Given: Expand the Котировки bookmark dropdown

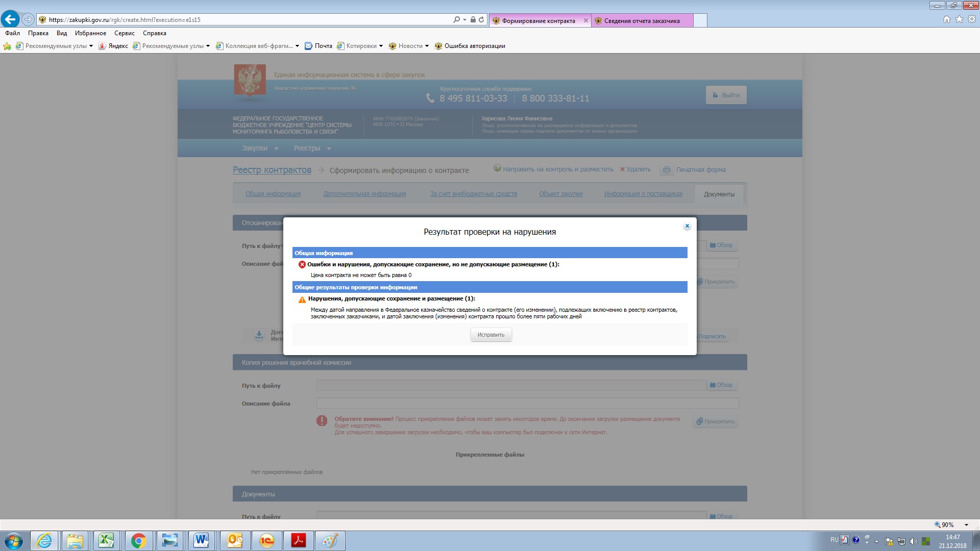Looking at the screenshot, I should pos(381,46).
